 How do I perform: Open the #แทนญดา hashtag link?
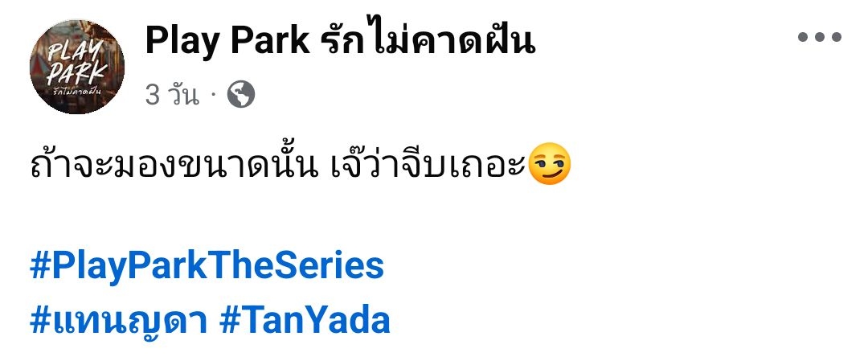[x=119, y=321]
